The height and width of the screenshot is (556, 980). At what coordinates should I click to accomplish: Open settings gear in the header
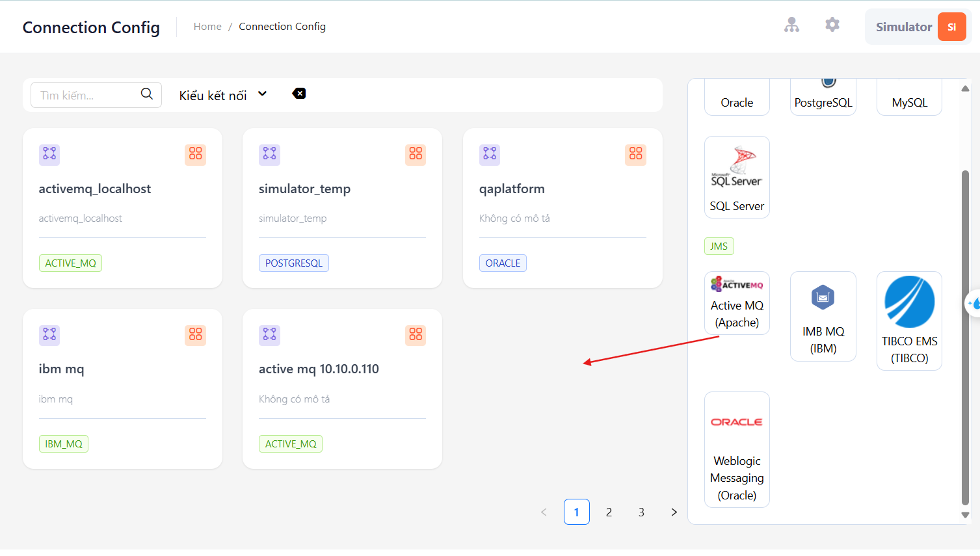tap(832, 25)
